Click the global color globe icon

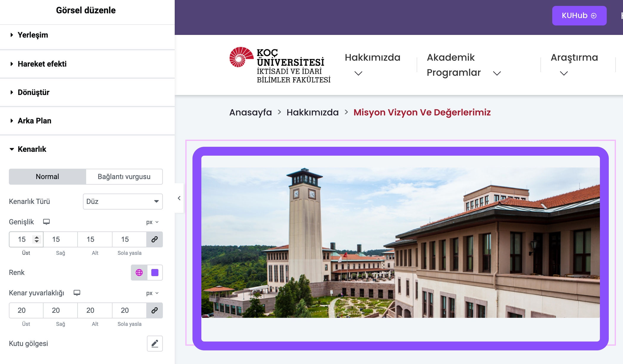click(139, 273)
